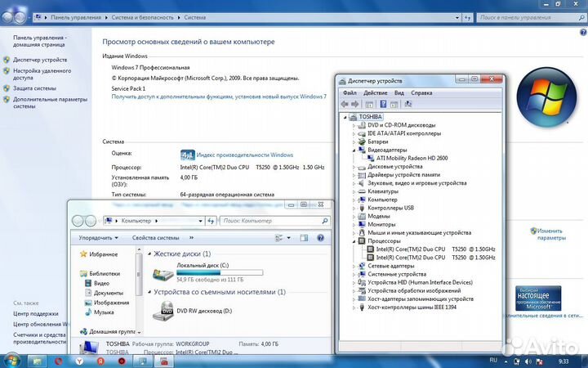588x368 pixels.
Task: Click the Forward arrow in Device Manager toolbar
Action: point(354,104)
